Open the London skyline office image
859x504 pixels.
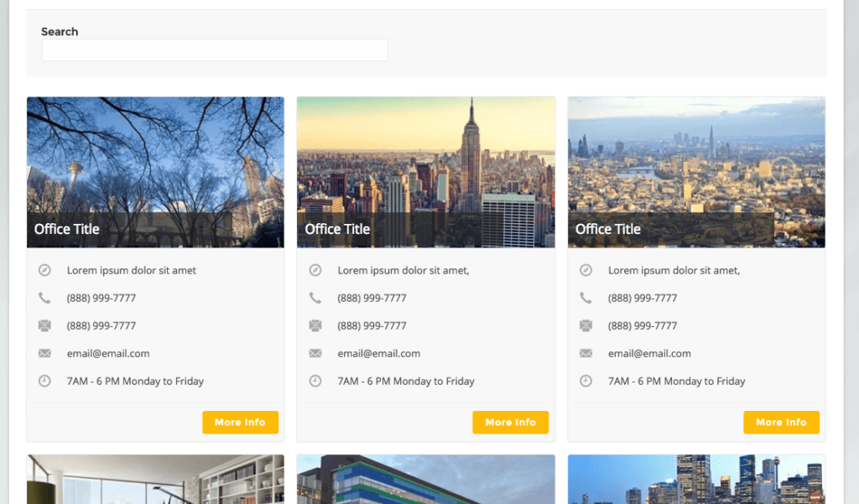point(696,155)
